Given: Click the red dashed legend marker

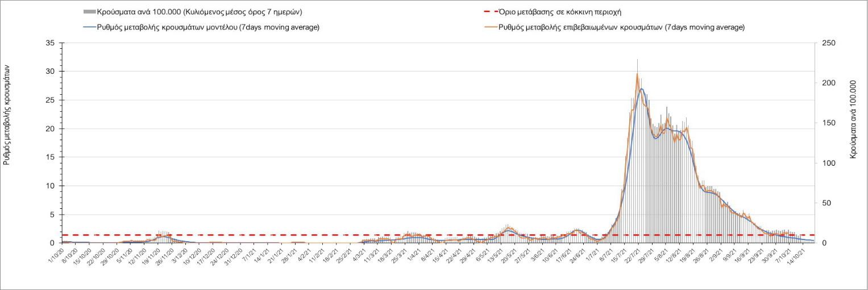Looking at the screenshot, I should click(x=487, y=12).
